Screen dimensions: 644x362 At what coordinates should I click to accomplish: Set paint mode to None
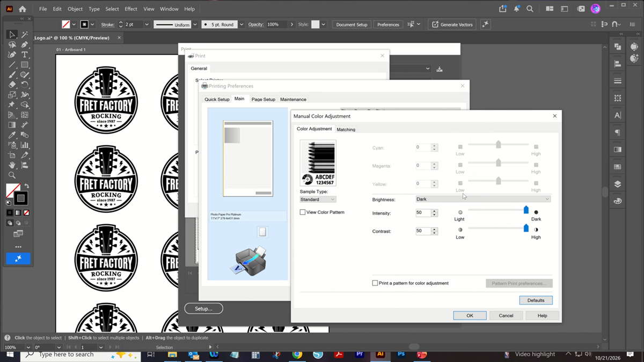27,213
